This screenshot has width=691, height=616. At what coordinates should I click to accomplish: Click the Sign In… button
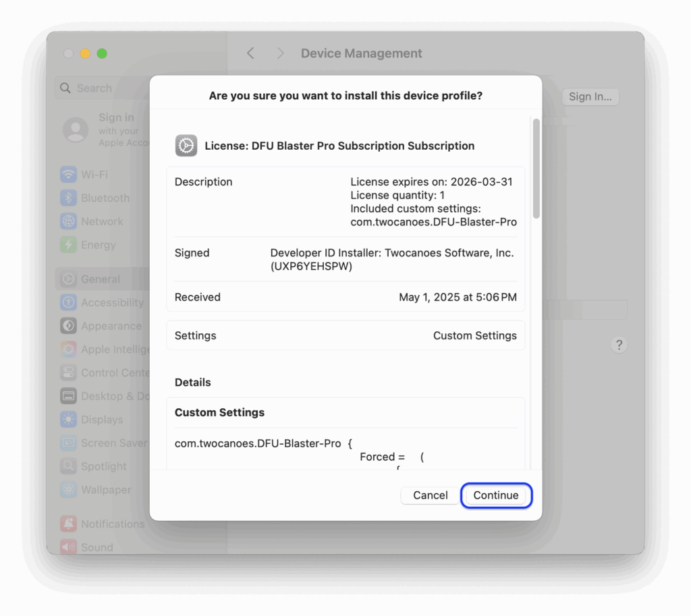coord(590,96)
